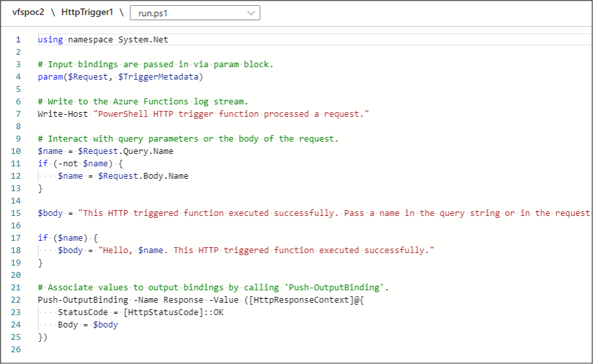Click the comment 'Write to the Azure Functions log stream.'
Screen dimensions: 593x364
[x=143, y=102]
